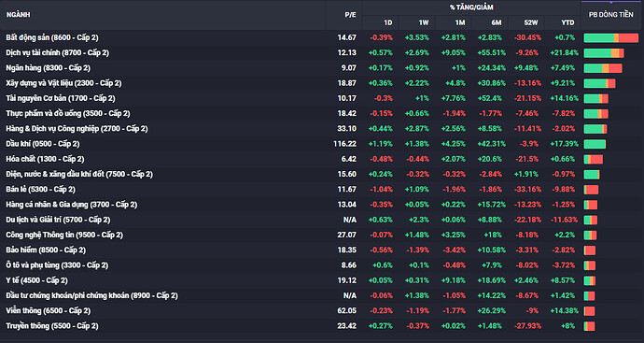The image size is (644, 343).
Task: Click the Viễn thông money flow bar
Action: click(x=589, y=311)
